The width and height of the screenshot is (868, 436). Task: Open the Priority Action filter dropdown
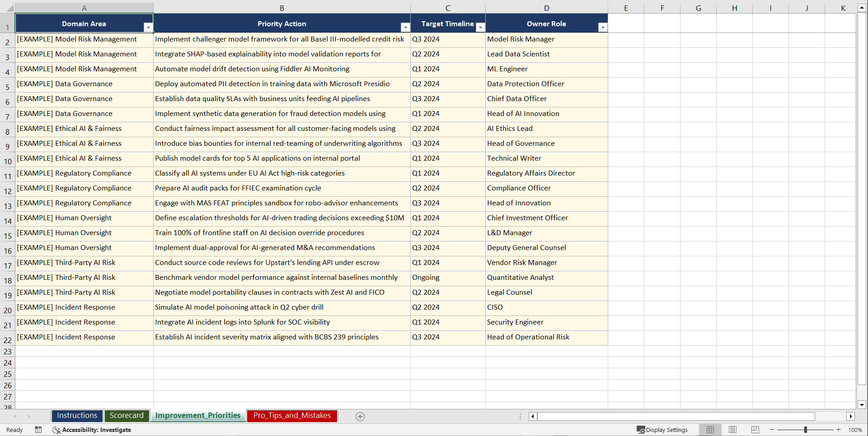coord(405,27)
